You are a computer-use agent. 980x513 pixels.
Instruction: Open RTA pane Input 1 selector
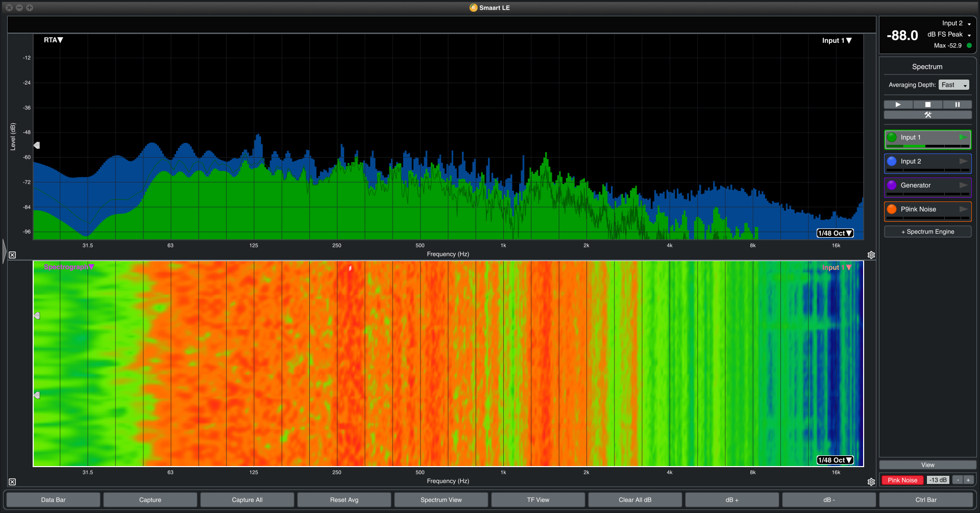point(837,40)
